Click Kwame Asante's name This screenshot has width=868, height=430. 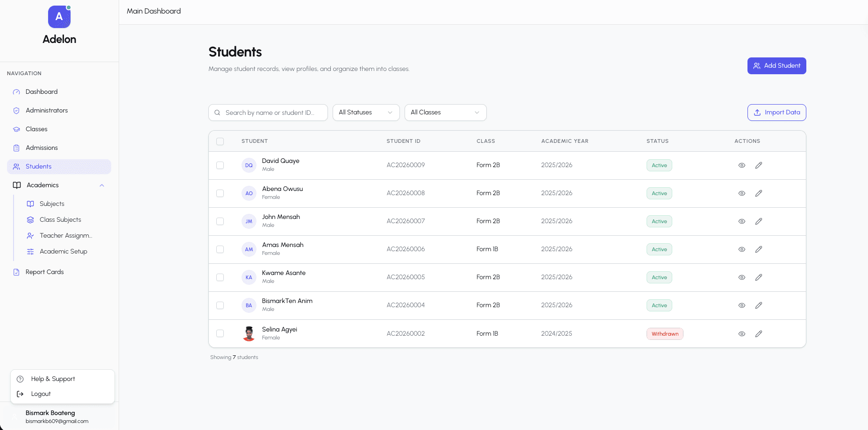point(284,273)
